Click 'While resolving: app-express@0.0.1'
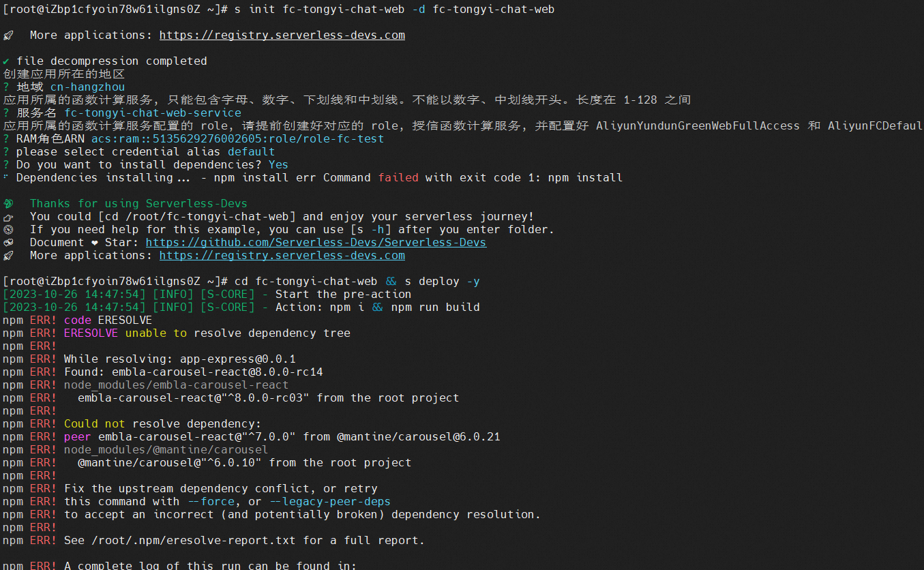924x570 pixels. (x=180, y=359)
